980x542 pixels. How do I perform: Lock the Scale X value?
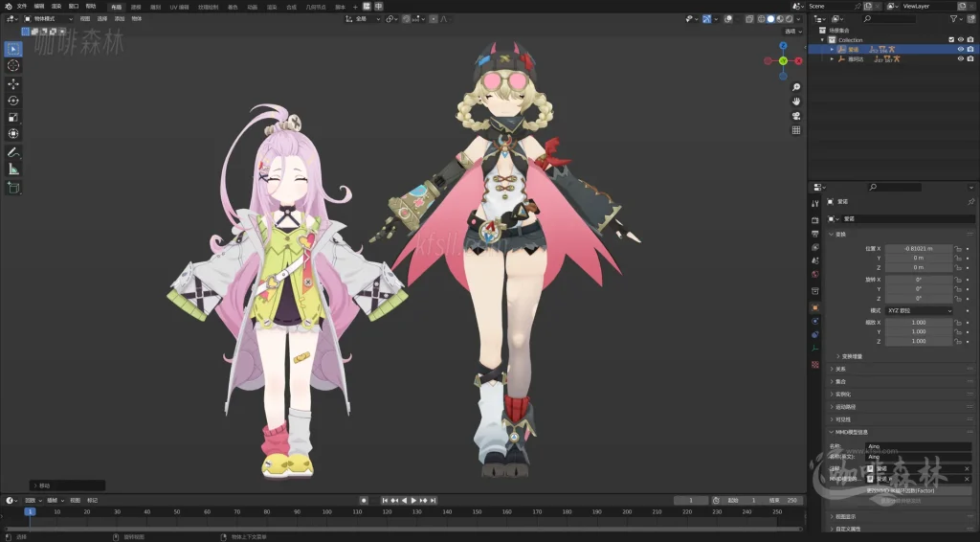coord(957,323)
